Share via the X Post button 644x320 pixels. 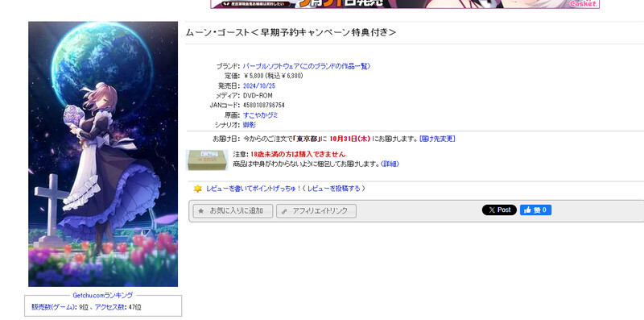click(499, 210)
